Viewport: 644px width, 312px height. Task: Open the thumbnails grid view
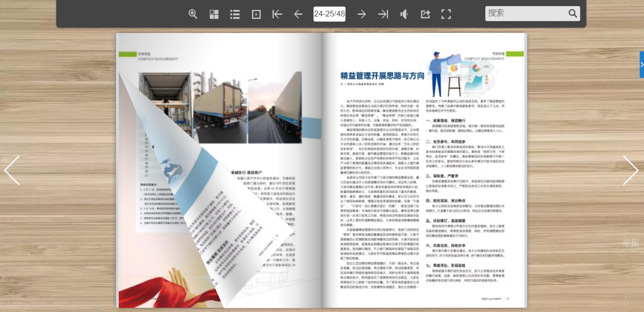pyautogui.click(x=214, y=14)
